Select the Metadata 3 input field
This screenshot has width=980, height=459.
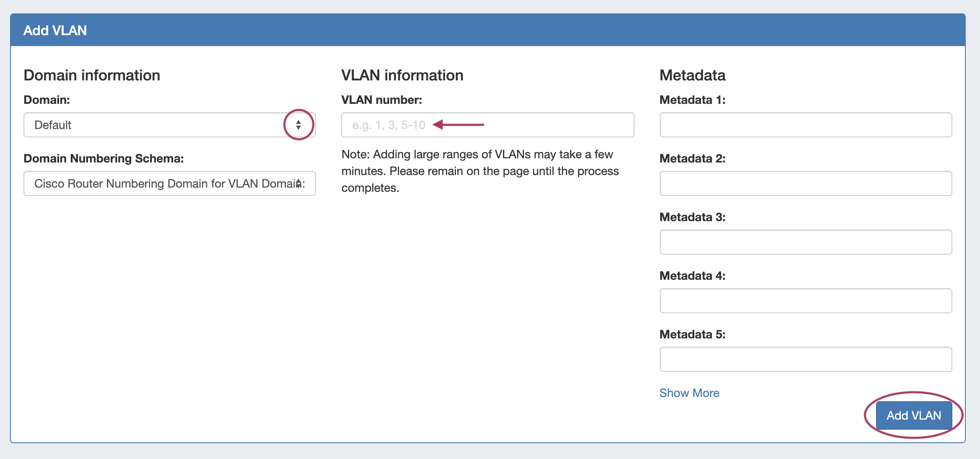point(805,242)
